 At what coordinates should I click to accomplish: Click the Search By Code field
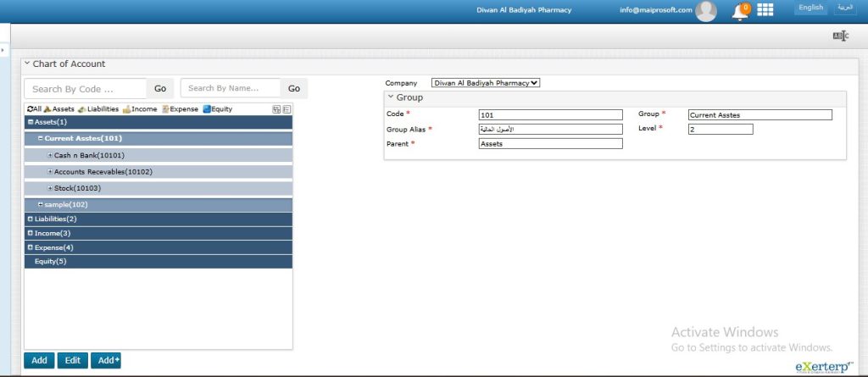85,89
